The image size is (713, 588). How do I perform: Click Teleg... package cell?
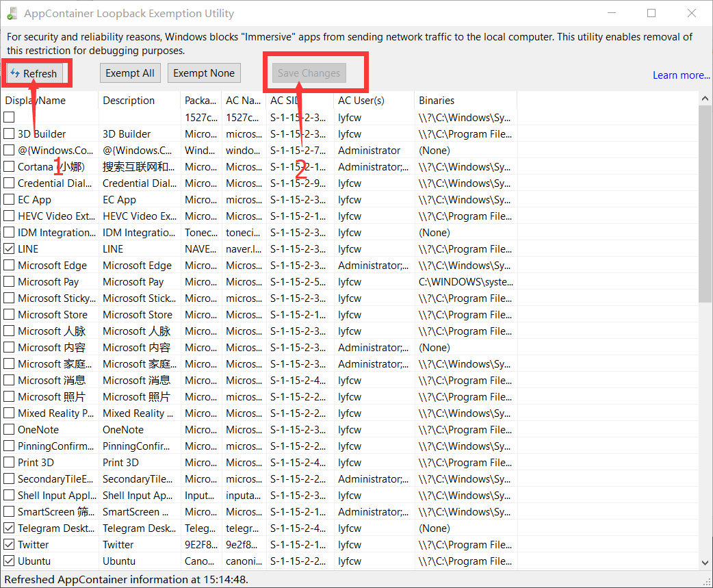coord(200,528)
